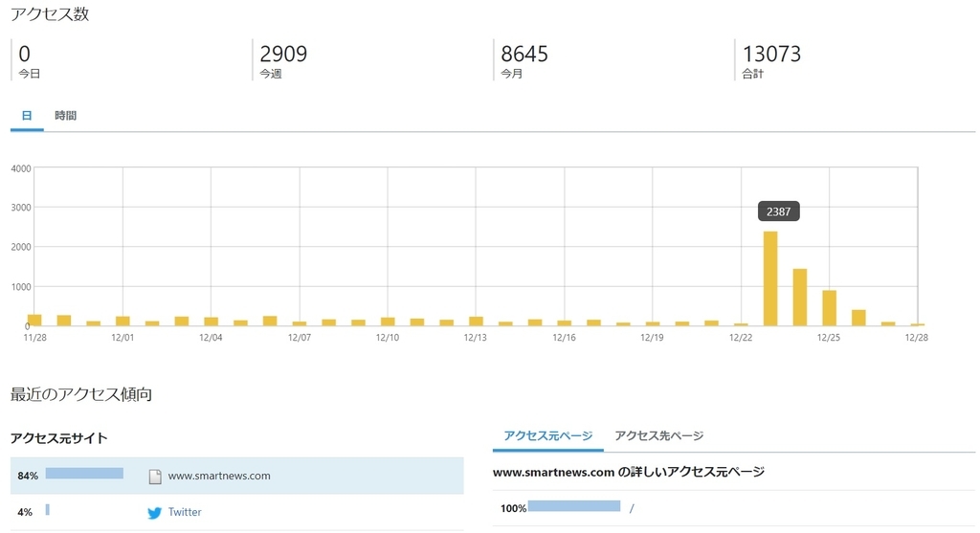
Task: Select the www.smartnews.com referrer row
Action: (237, 476)
